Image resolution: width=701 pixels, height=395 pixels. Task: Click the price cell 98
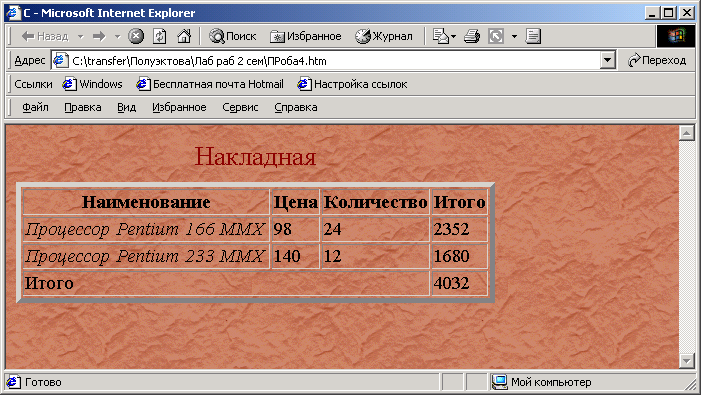[296, 229]
